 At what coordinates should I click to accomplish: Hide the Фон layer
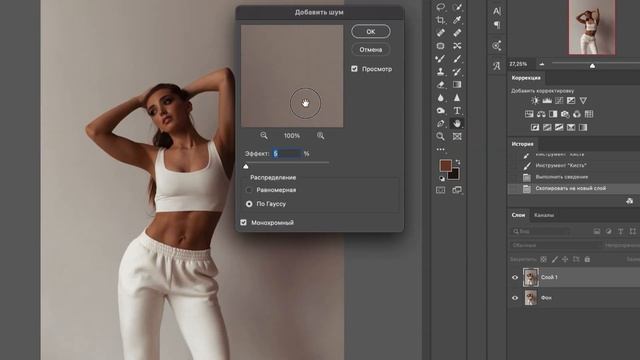[x=515, y=298]
